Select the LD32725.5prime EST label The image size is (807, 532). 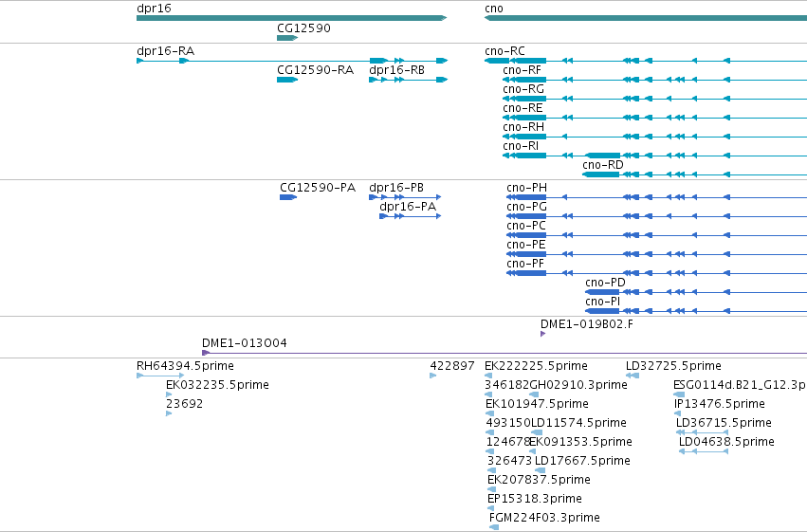673,366
